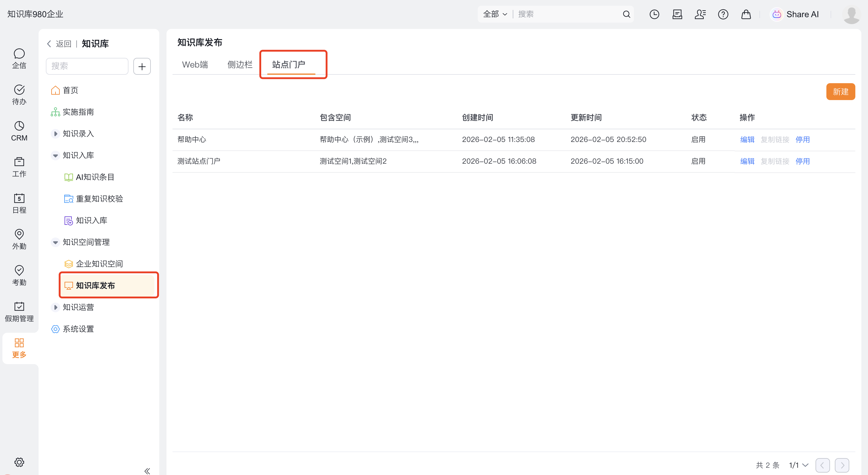Open Share AI assistant
The height and width of the screenshot is (475, 868).
coord(795,14)
